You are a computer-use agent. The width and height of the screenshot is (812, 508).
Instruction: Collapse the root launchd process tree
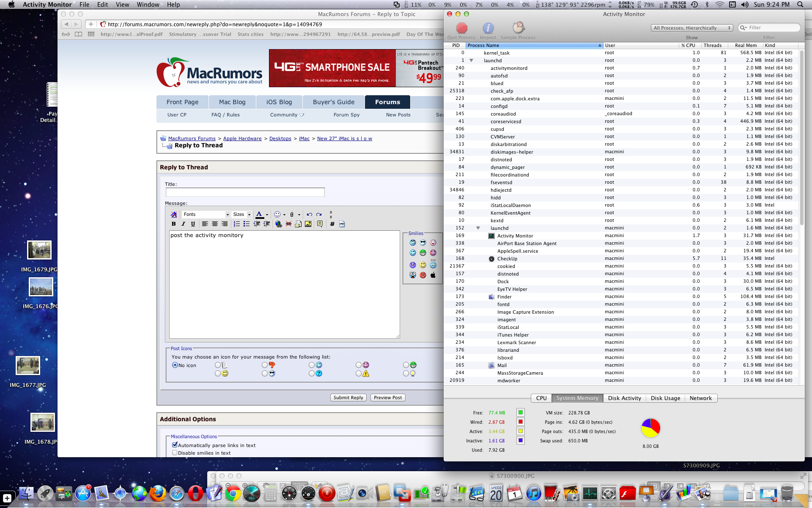(471, 61)
